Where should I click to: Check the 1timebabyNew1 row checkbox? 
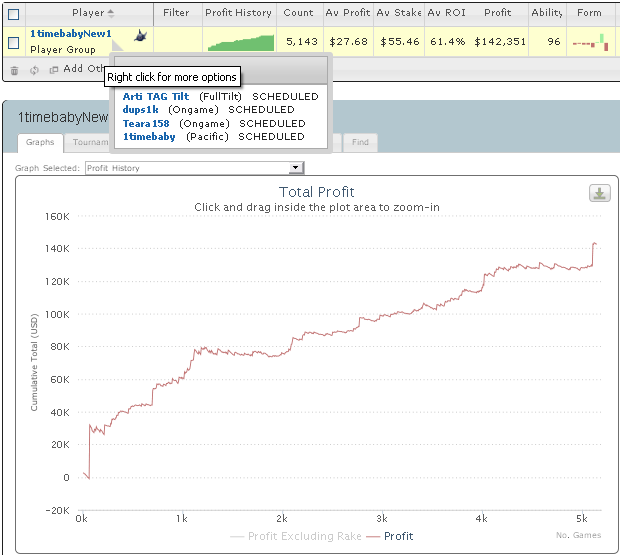click(13, 43)
